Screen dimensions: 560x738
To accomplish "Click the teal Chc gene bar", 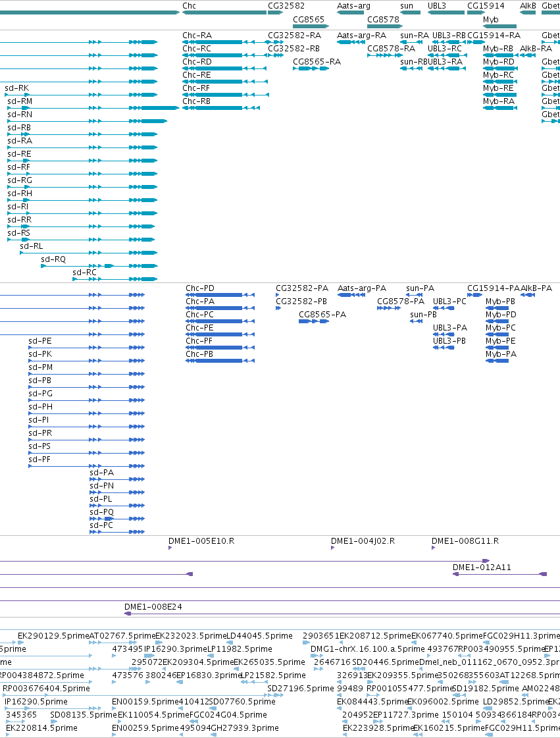I will point(224,13).
